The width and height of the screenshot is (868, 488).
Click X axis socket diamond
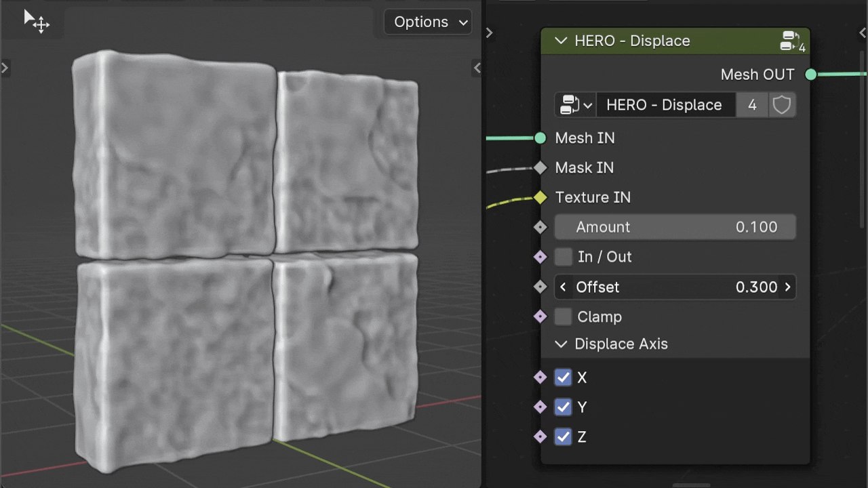pos(540,378)
